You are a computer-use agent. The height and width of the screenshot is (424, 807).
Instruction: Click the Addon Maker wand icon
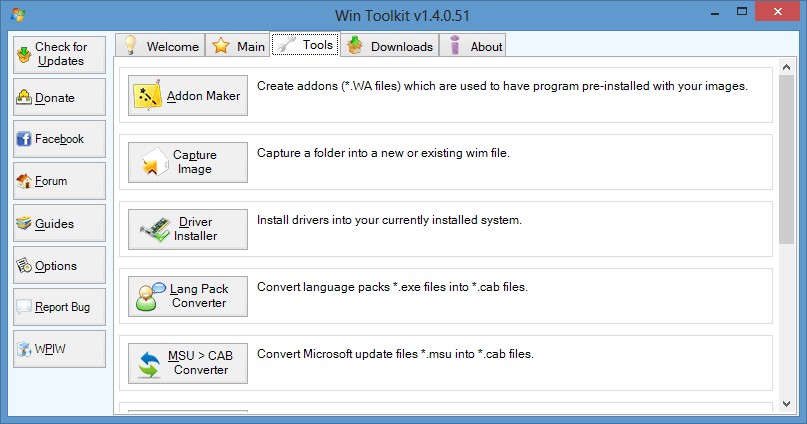[148, 96]
